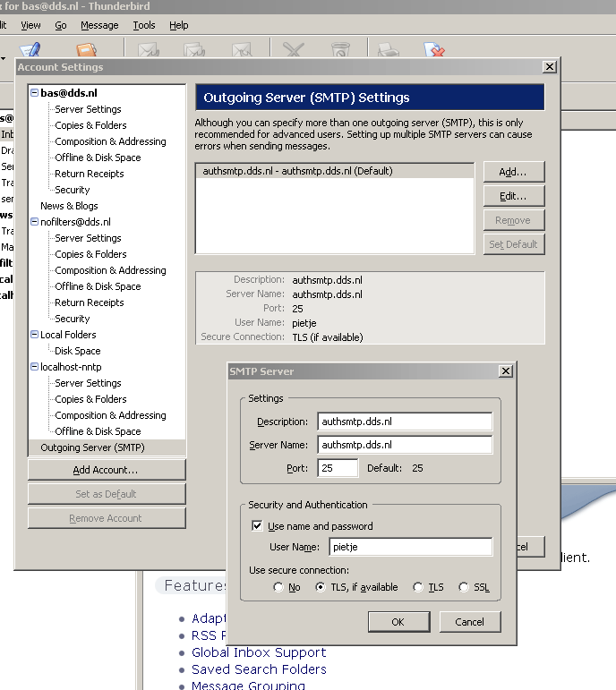This screenshot has width=616, height=690.
Task: Open the Message menu
Action: 99,26
